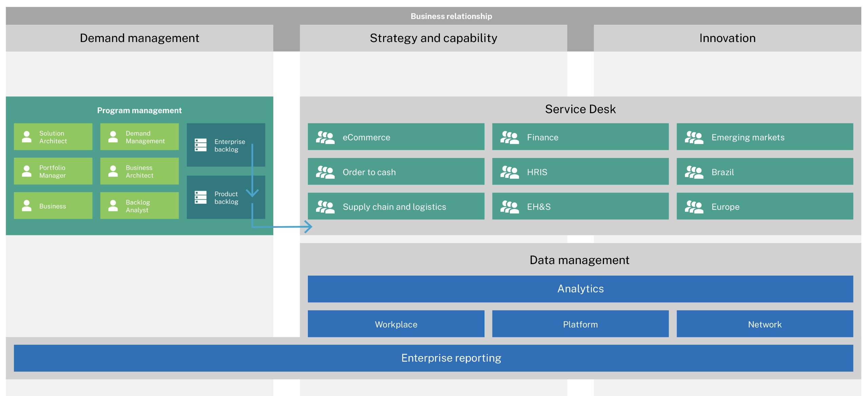Click the Portfolio Manager person icon
Image resolution: width=868 pixels, height=396 pixels.
coord(26,171)
